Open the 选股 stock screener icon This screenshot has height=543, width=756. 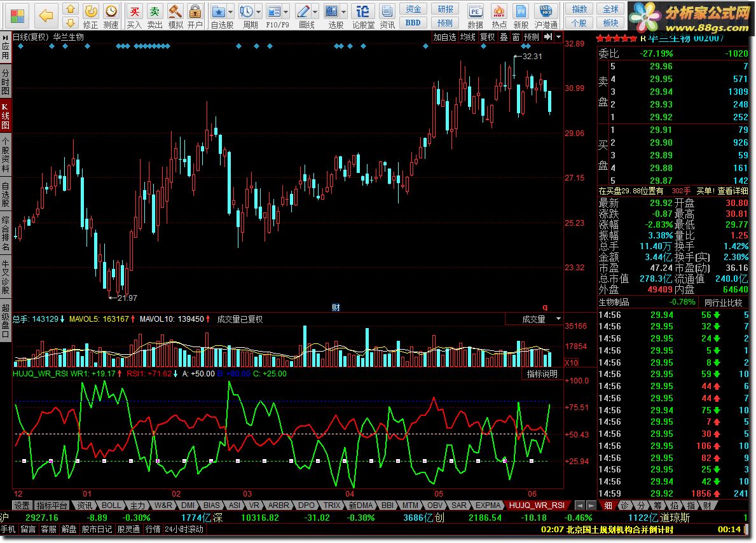pos(332,11)
